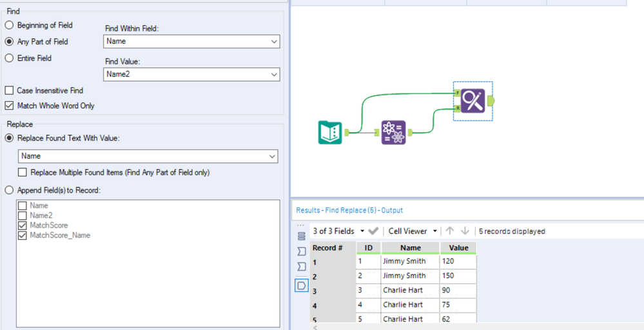Click 5 records displayed status text

(x=512, y=231)
